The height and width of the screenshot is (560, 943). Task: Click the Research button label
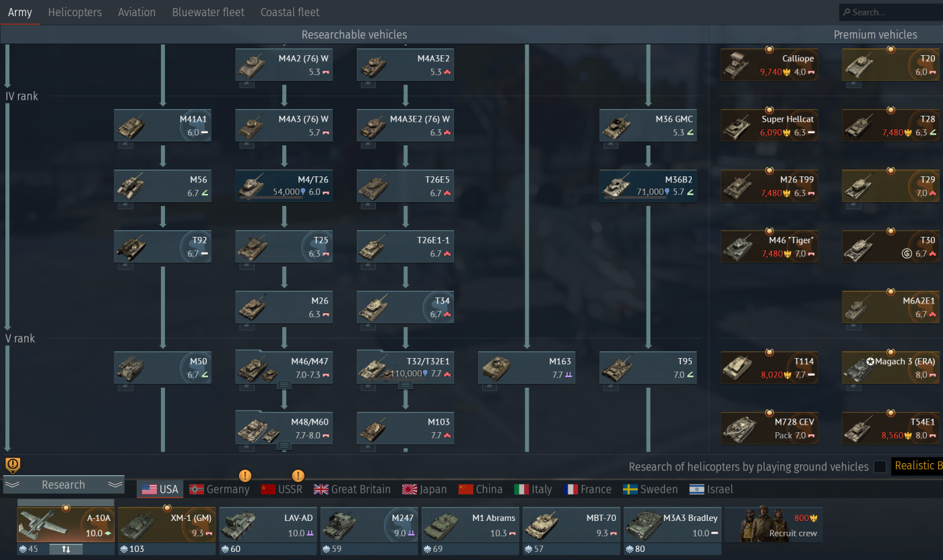tap(63, 485)
